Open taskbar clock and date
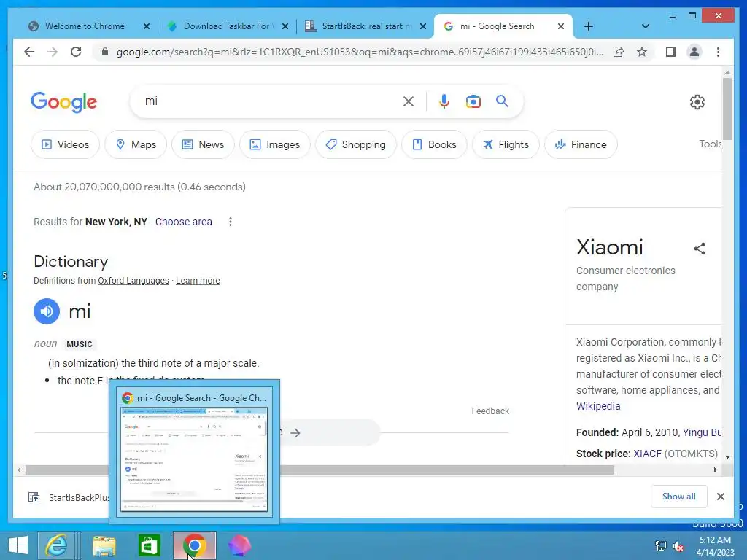 (x=715, y=546)
